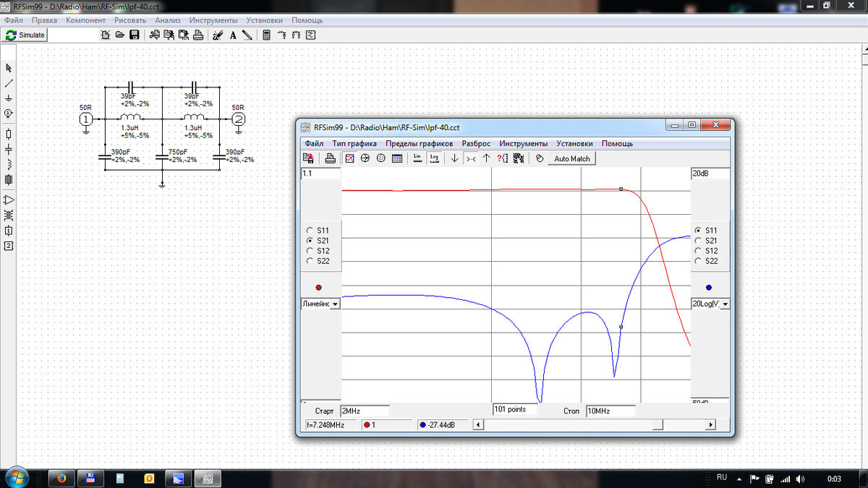Image resolution: width=868 pixels, height=488 pixels.
Task: Open the calculator tool in main toolbar
Action: [x=266, y=35]
